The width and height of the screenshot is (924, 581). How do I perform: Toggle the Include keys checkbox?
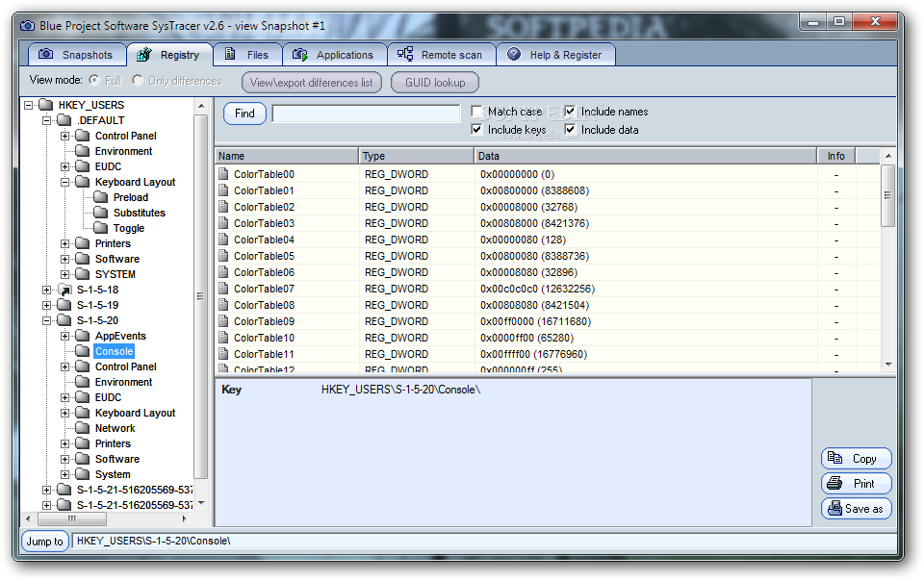476,130
